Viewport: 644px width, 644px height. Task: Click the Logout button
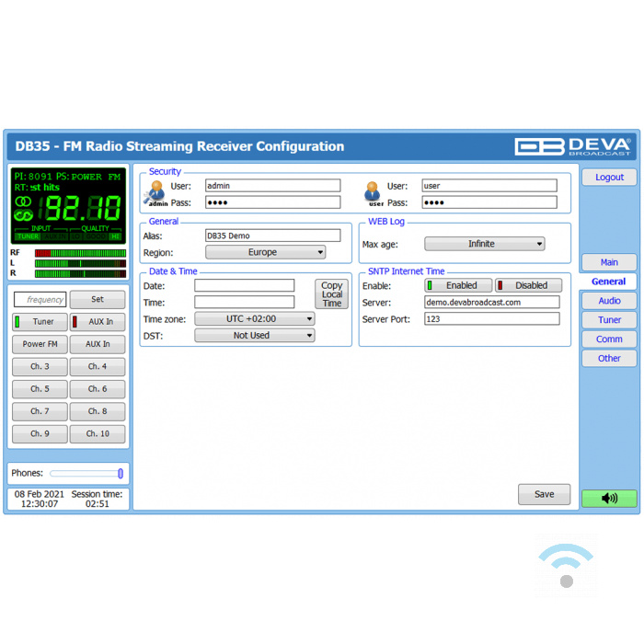tap(609, 177)
